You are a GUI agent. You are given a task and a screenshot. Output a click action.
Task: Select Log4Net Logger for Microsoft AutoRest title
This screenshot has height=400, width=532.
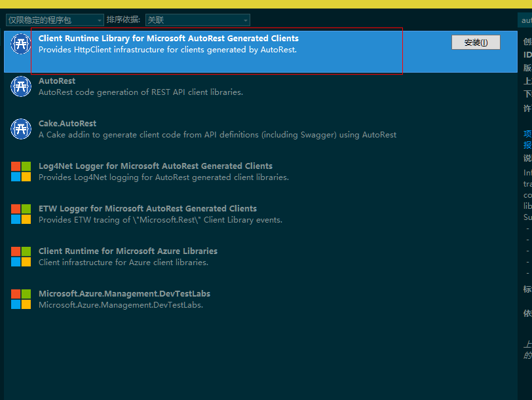point(155,166)
